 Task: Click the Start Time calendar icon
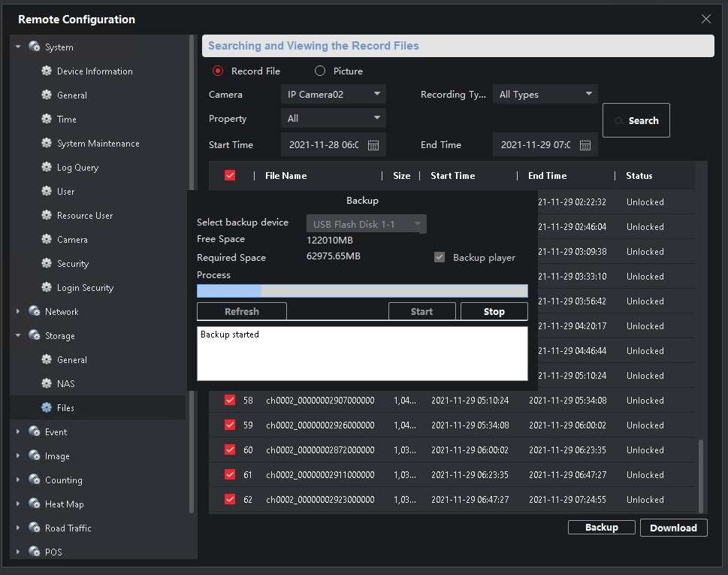pos(373,145)
